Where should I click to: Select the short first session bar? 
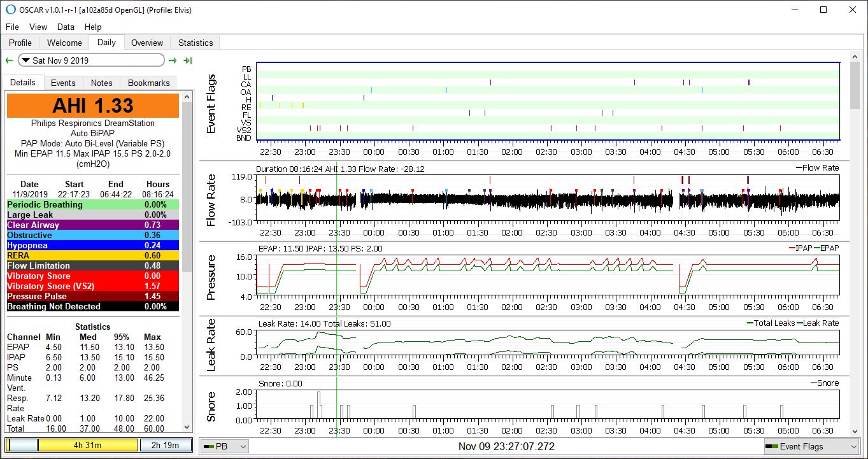click(x=22, y=446)
